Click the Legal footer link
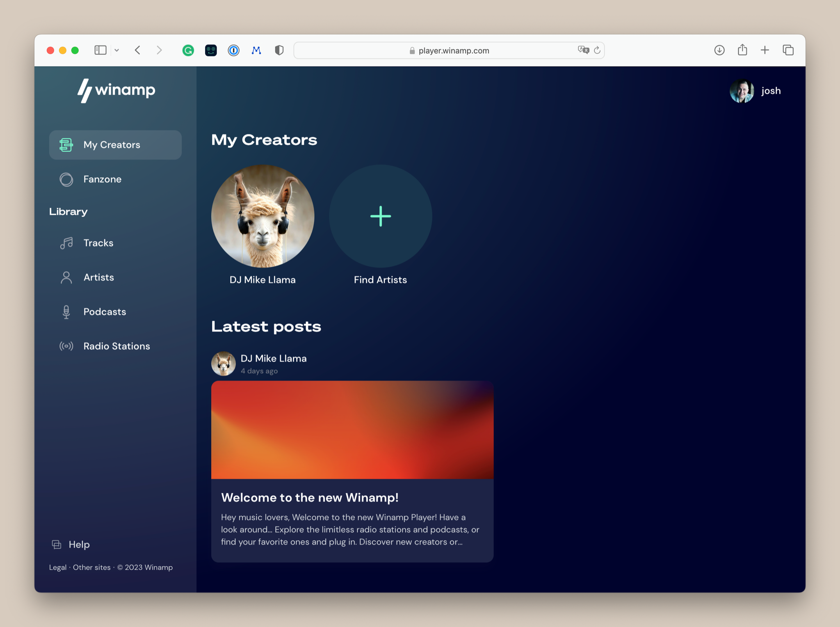 pyautogui.click(x=57, y=568)
